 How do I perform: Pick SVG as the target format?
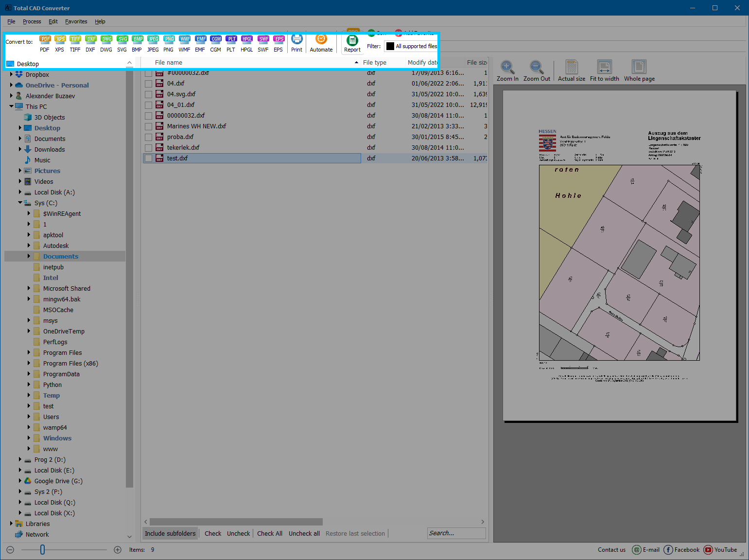point(122,43)
